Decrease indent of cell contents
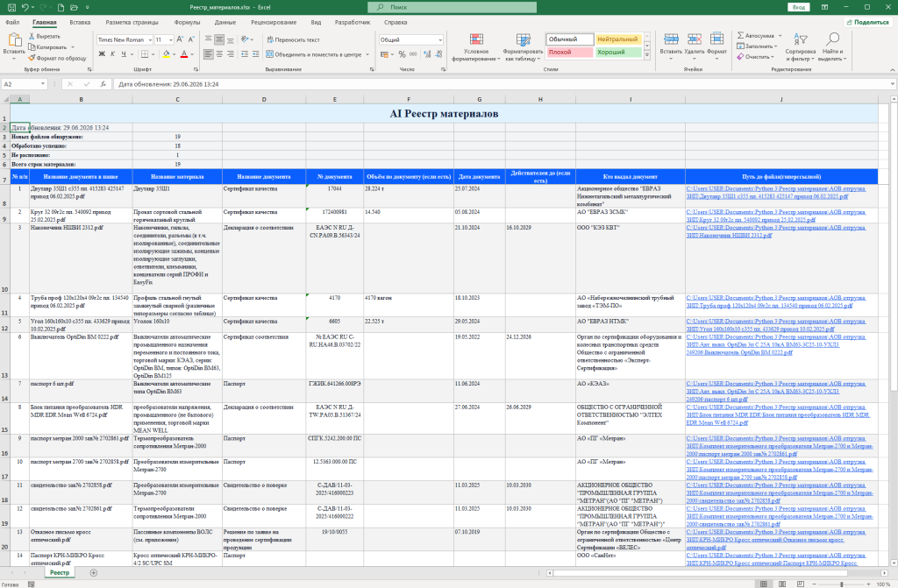 click(245, 53)
